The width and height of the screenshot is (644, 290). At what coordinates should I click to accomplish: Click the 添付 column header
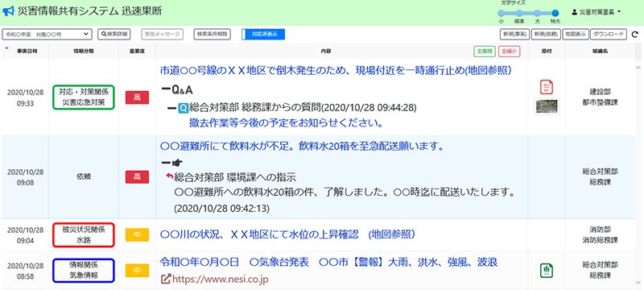coord(547,52)
